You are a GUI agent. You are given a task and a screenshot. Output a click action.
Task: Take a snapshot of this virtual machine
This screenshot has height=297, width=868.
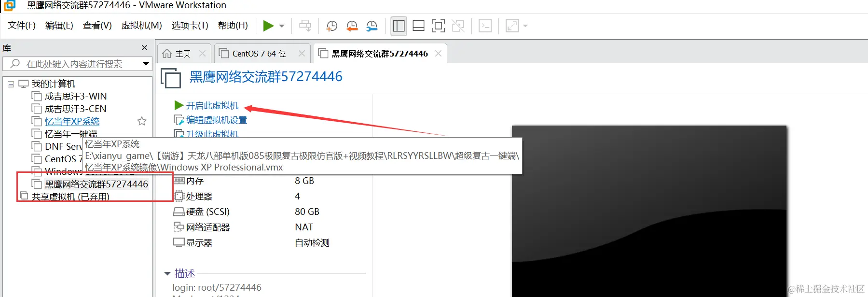tap(332, 26)
